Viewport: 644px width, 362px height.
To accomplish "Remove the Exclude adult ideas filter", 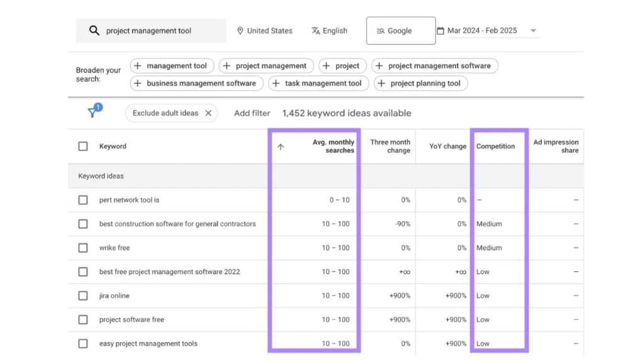I will [208, 113].
